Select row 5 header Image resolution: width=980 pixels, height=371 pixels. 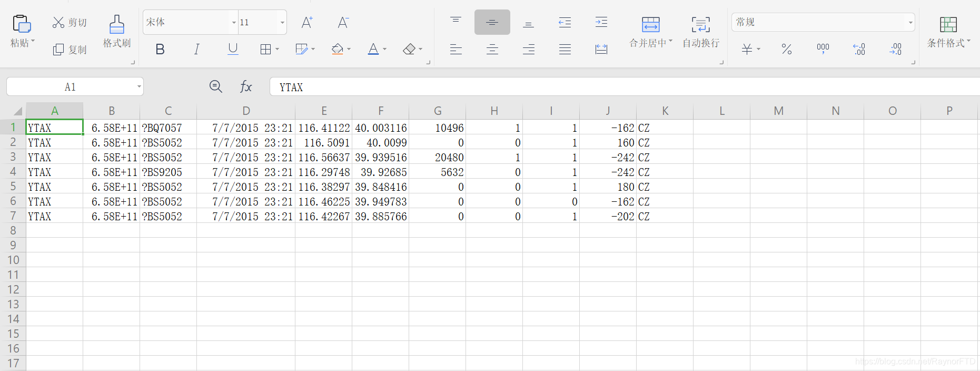point(13,187)
